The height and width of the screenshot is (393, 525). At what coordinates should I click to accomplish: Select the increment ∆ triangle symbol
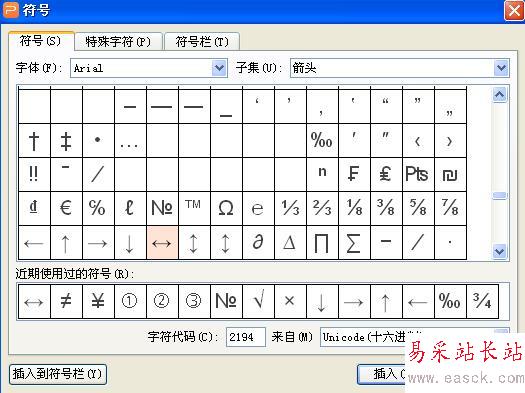click(290, 242)
